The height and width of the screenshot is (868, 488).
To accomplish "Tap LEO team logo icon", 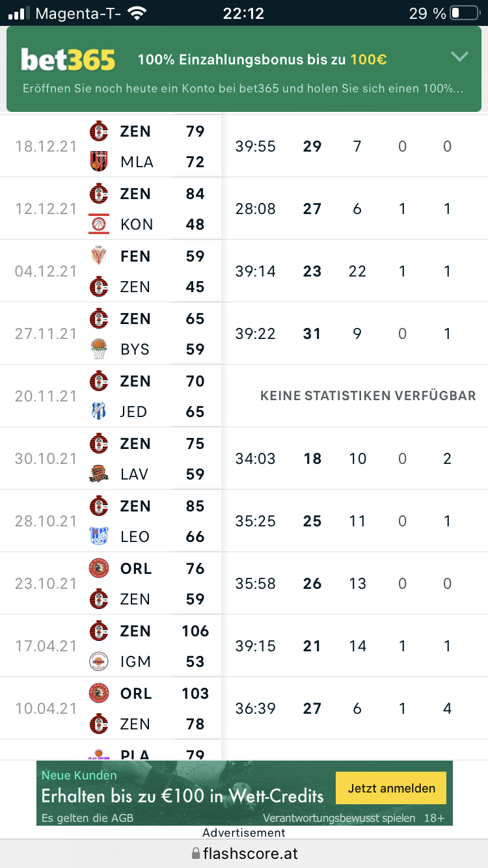I will coord(99,536).
